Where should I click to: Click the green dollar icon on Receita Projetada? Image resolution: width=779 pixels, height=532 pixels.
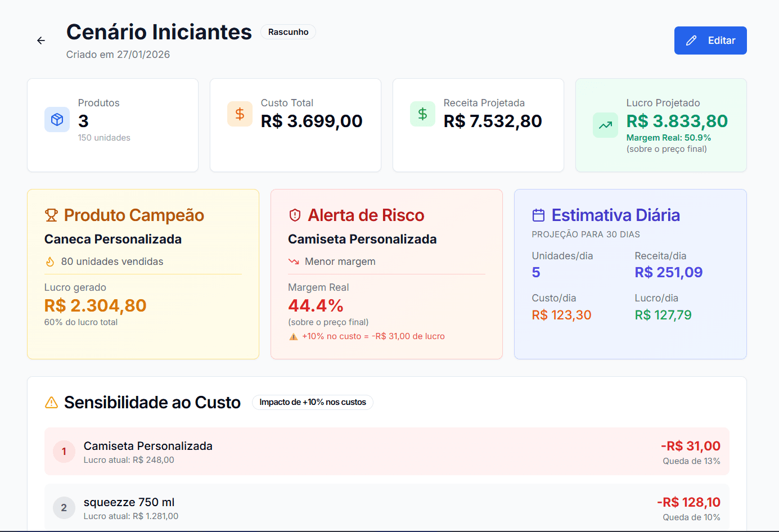tap(422, 114)
